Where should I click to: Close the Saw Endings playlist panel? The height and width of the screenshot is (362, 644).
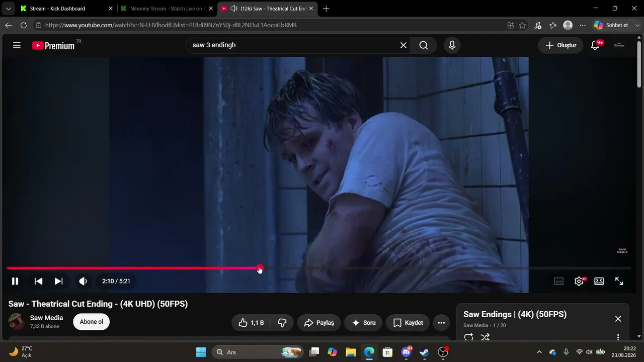pos(618,319)
